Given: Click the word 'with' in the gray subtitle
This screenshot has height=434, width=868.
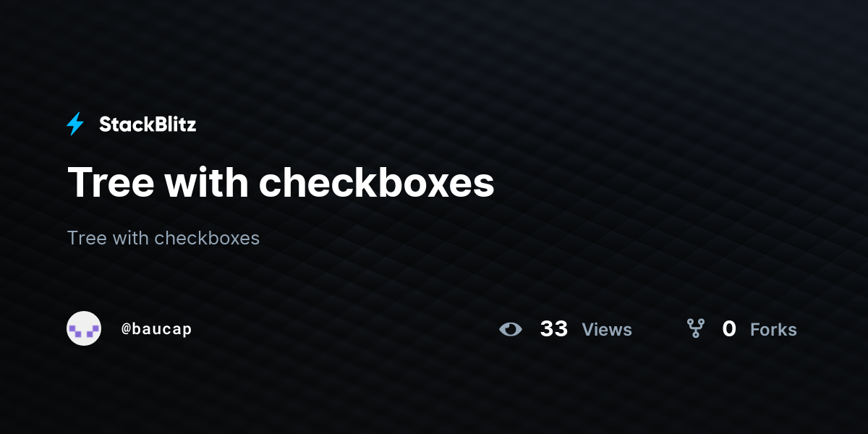Looking at the screenshot, I should click(130, 237).
